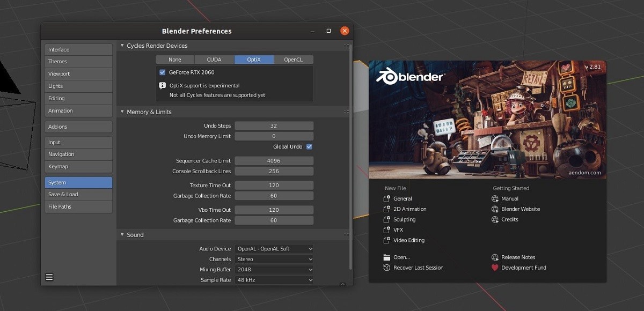Click the Manual globe icon
The width and height of the screenshot is (644, 311).
(495, 198)
